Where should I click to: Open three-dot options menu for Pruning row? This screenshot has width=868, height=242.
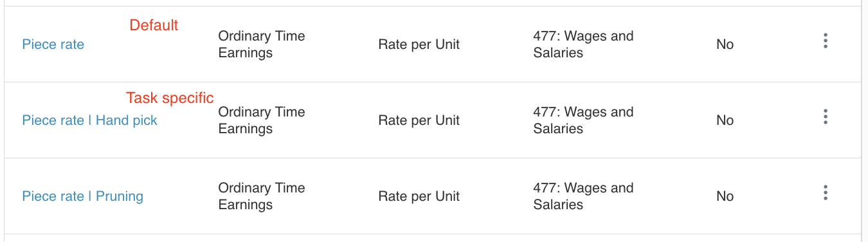[826, 193]
